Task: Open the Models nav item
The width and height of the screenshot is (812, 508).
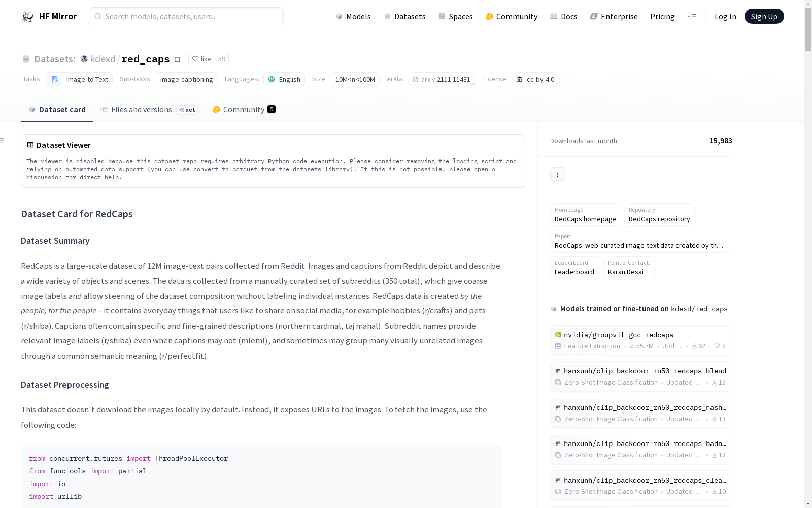Action: coord(353,16)
